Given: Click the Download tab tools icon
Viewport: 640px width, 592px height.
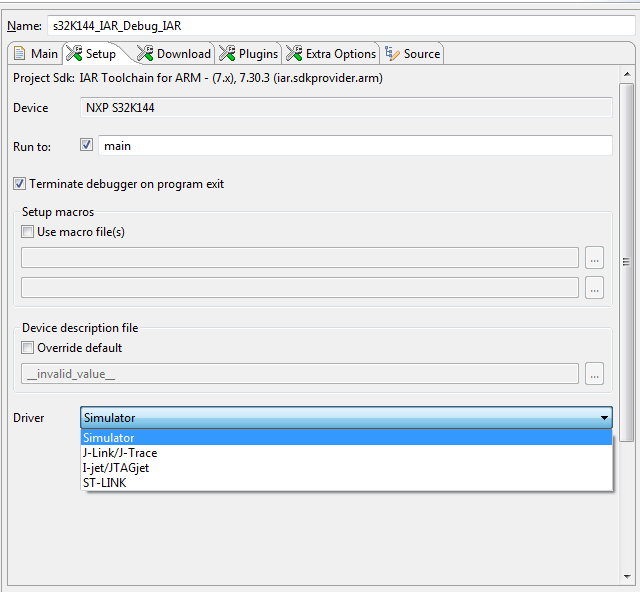Looking at the screenshot, I should pos(145,53).
